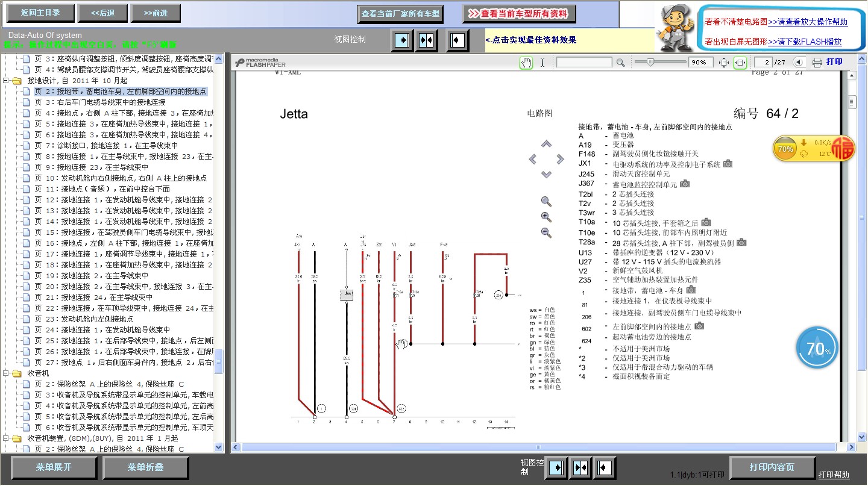The image size is (868, 486).
Task: Open tree item 页 24: 接地连接 1, 在发动机舱导线束中
Action: tap(102, 330)
